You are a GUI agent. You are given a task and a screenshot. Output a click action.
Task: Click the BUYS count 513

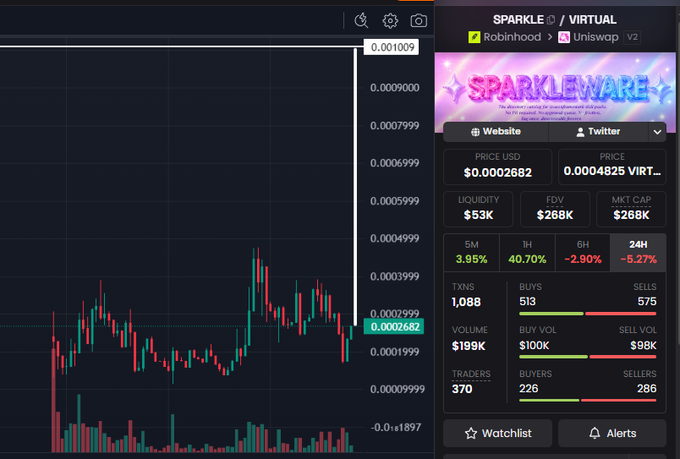point(527,302)
